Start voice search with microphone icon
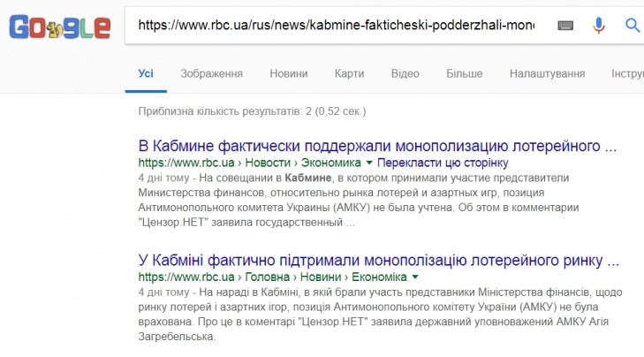The height and width of the screenshot is (357, 644). pos(599,26)
